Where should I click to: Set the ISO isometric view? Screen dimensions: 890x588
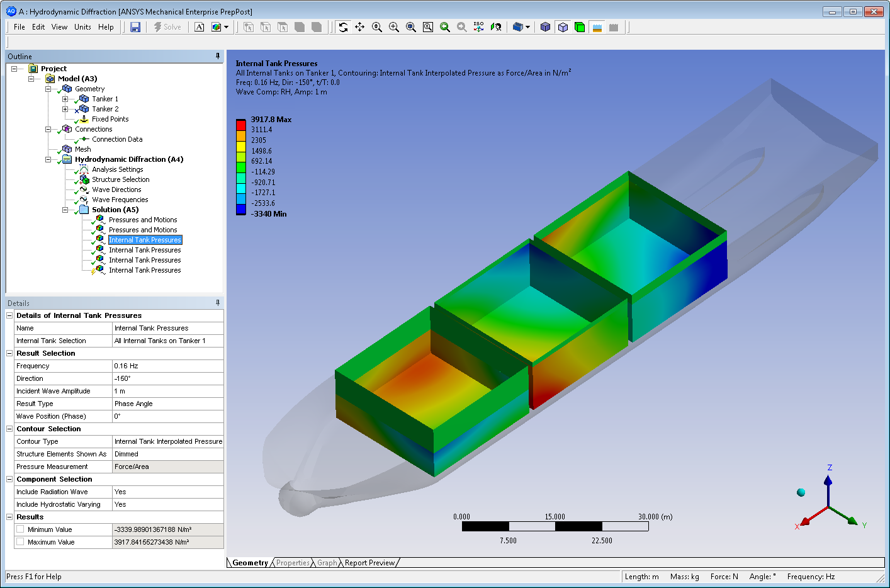point(478,27)
